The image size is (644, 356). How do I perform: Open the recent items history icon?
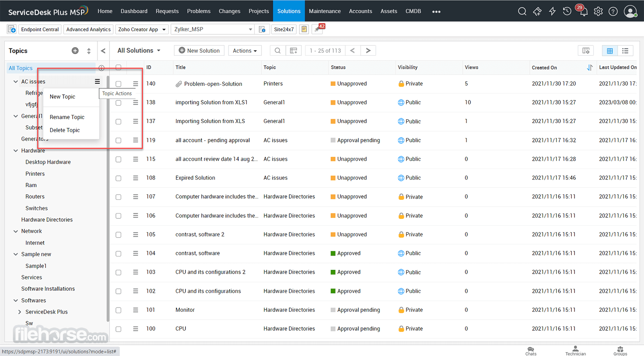tap(567, 11)
